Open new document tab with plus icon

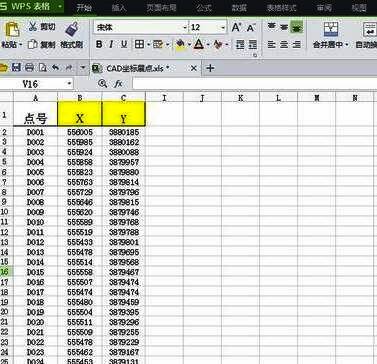[x=210, y=68]
